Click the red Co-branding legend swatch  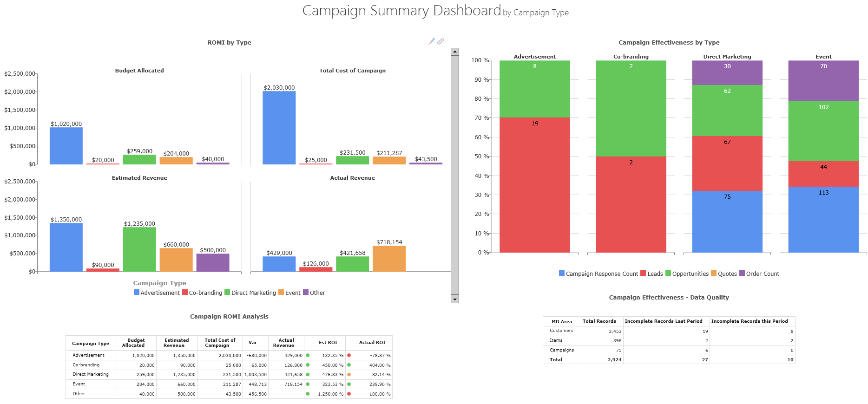185,292
